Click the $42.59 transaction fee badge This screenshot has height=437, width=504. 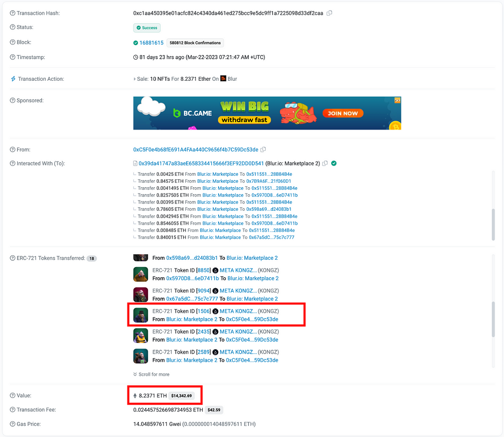pyautogui.click(x=214, y=410)
